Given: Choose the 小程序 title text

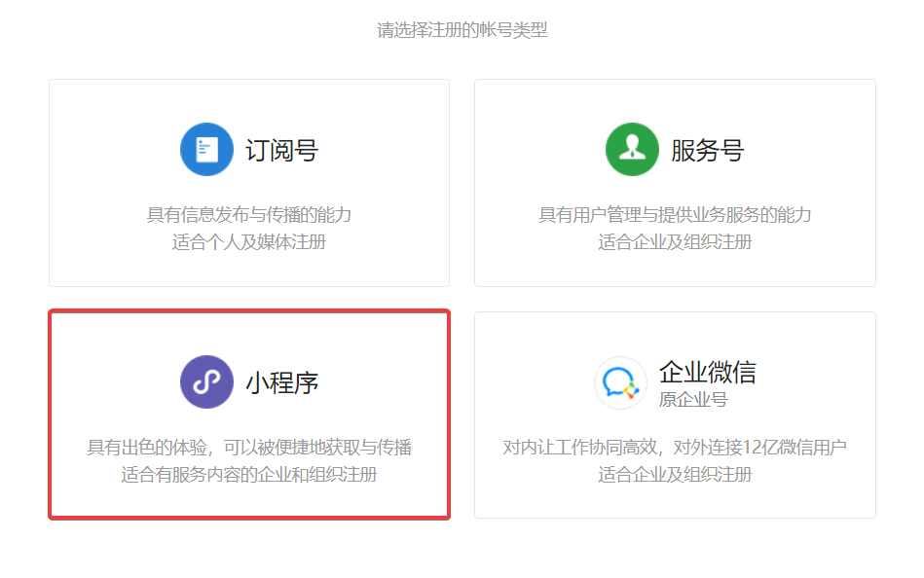Looking at the screenshot, I should (281, 383).
